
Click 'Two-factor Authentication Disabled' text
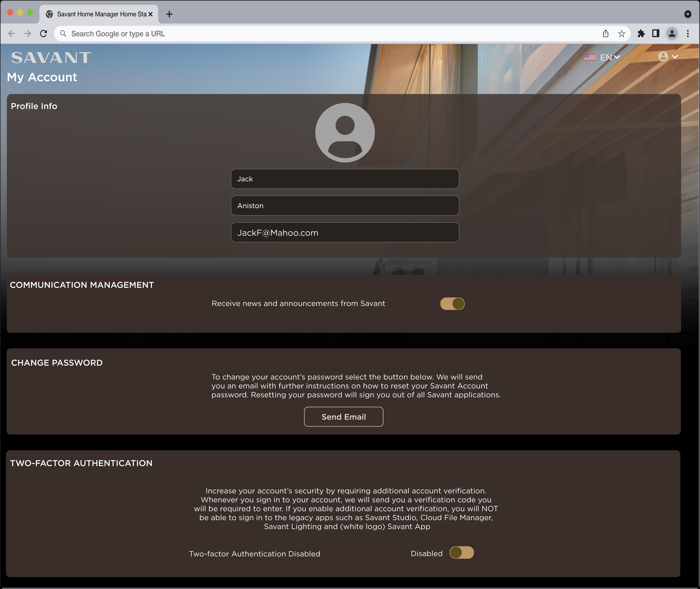click(255, 554)
